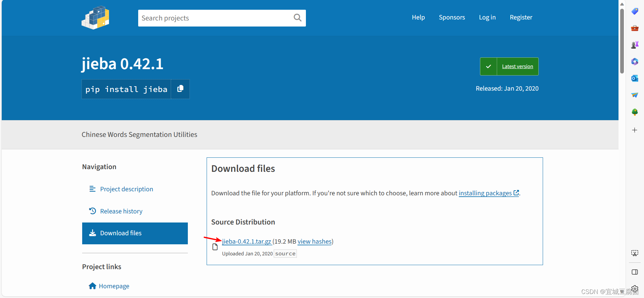Open the blue tag sidebar icon
644x298 pixels.
coord(635,11)
